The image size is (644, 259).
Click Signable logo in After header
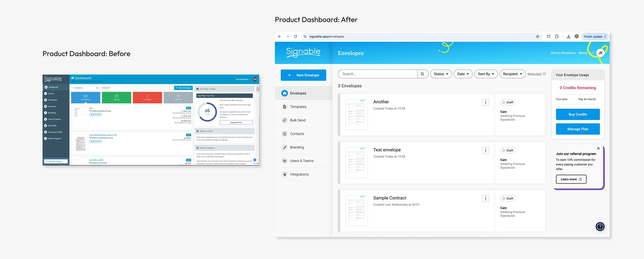coord(303,52)
